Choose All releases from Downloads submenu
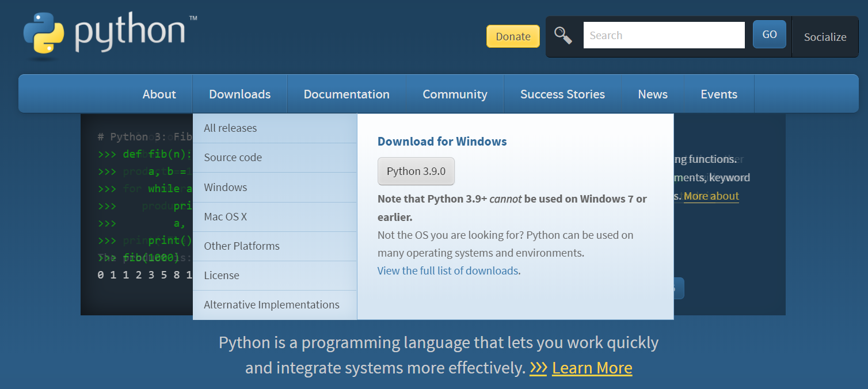 coord(275,128)
